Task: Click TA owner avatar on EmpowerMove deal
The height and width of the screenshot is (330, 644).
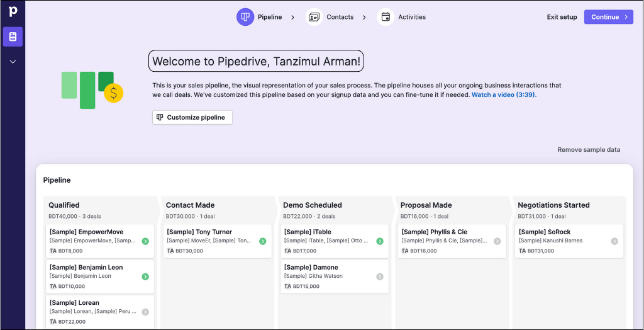Action: pyautogui.click(x=53, y=251)
